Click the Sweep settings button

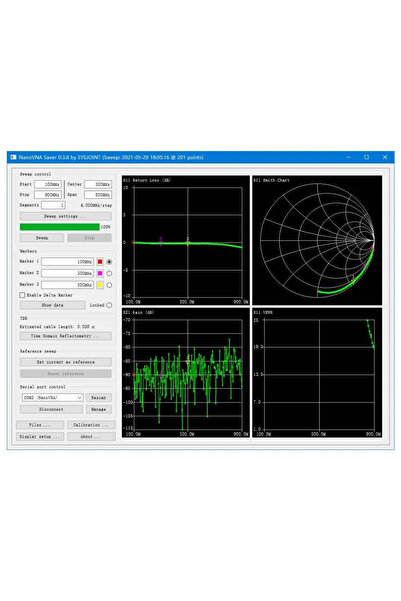coord(66,216)
